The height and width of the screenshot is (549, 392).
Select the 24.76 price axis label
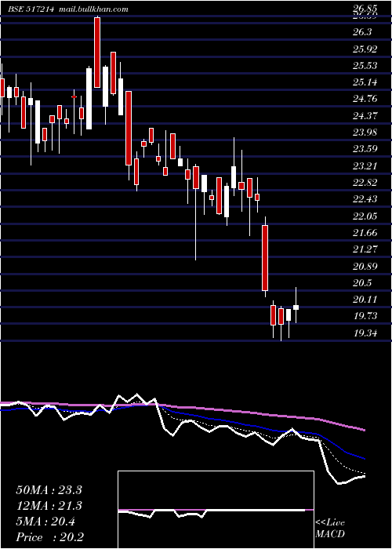click(365, 99)
